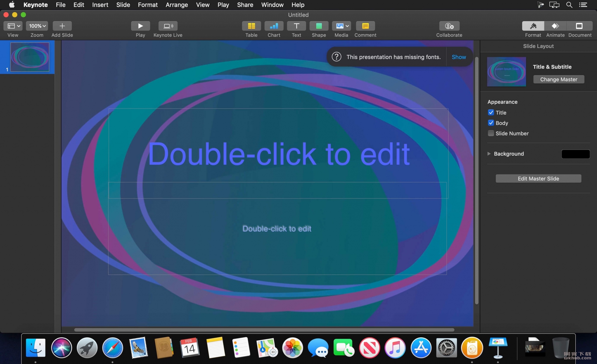Open the display mirroring menu bar icon
This screenshot has height=364, width=597.
point(554,5)
